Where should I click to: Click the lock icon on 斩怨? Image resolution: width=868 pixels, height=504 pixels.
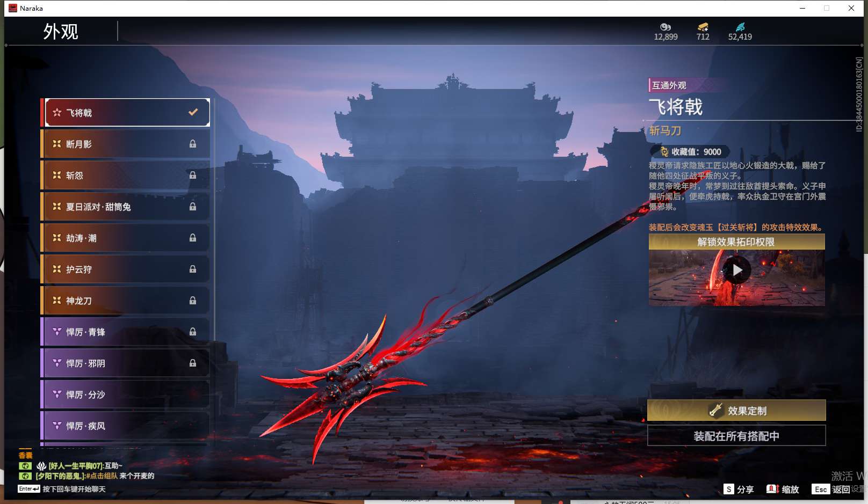point(193,175)
